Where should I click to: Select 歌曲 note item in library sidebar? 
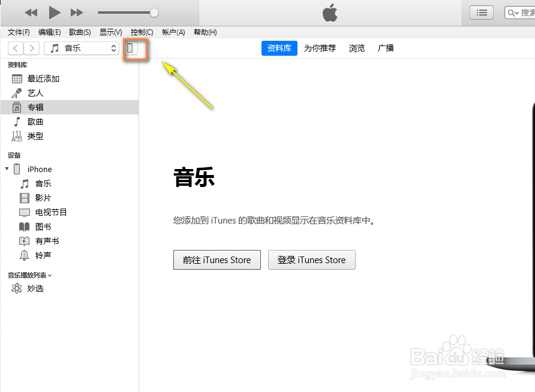coord(70,122)
